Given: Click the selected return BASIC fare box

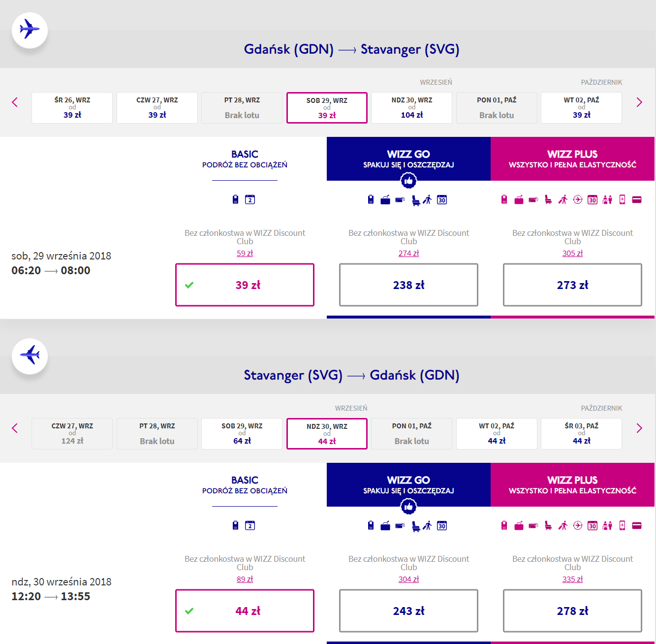Looking at the screenshot, I should (x=245, y=611).
